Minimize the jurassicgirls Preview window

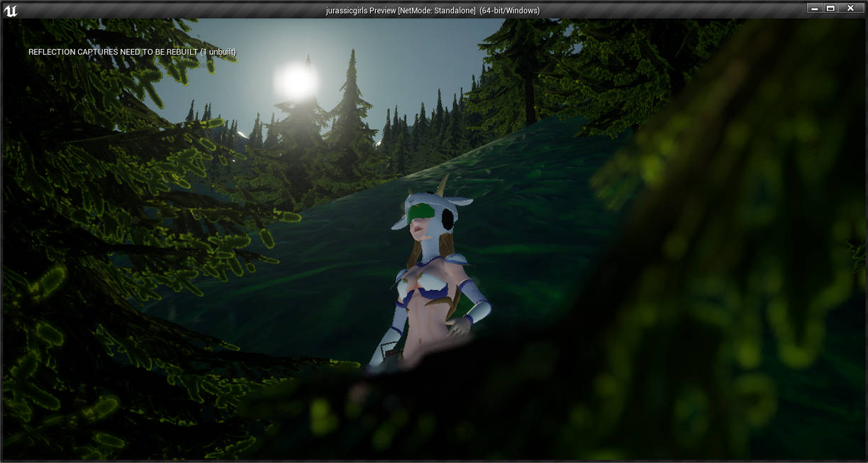coord(814,9)
